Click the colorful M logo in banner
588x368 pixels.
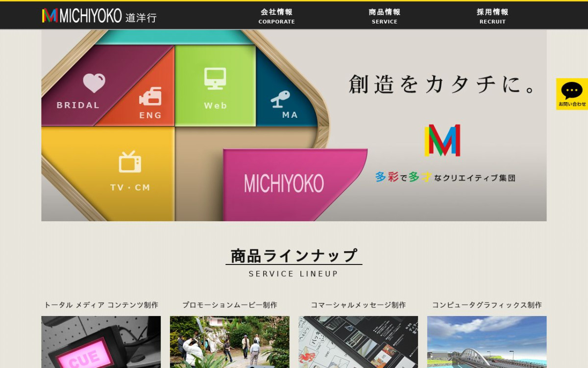(x=442, y=140)
